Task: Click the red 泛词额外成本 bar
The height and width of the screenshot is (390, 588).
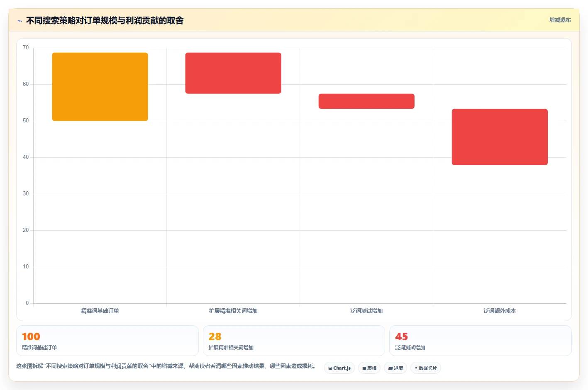Action: click(500, 137)
